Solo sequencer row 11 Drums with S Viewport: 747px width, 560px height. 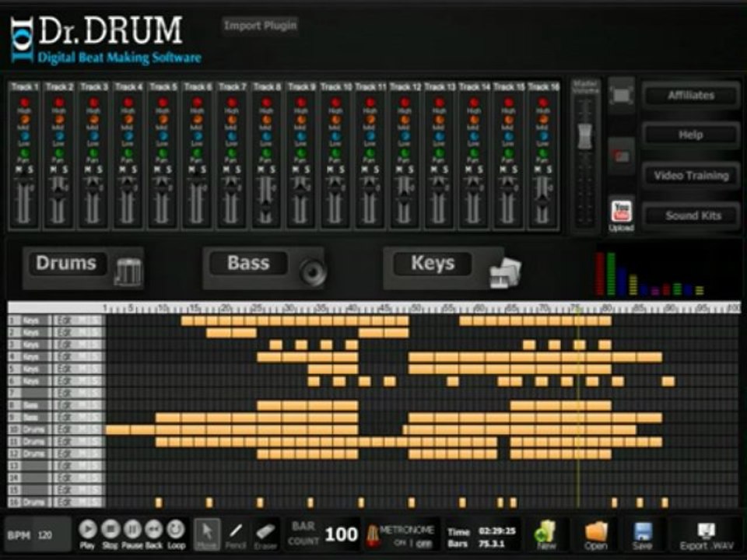pyautogui.click(x=95, y=442)
